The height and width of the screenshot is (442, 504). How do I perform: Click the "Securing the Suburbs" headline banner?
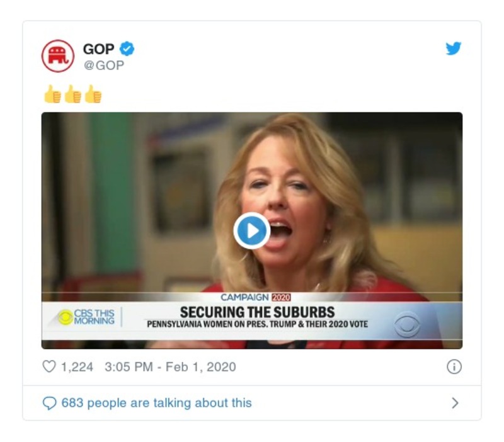[x=257, y=312]
